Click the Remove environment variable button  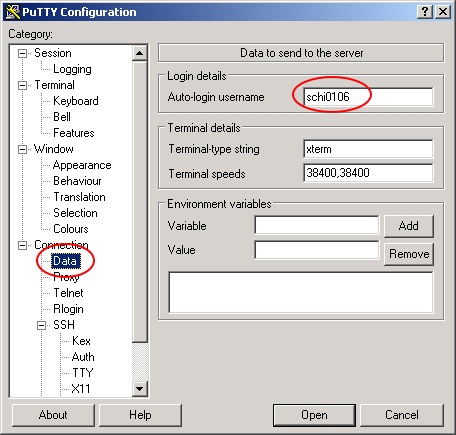(x=409, y=254)
